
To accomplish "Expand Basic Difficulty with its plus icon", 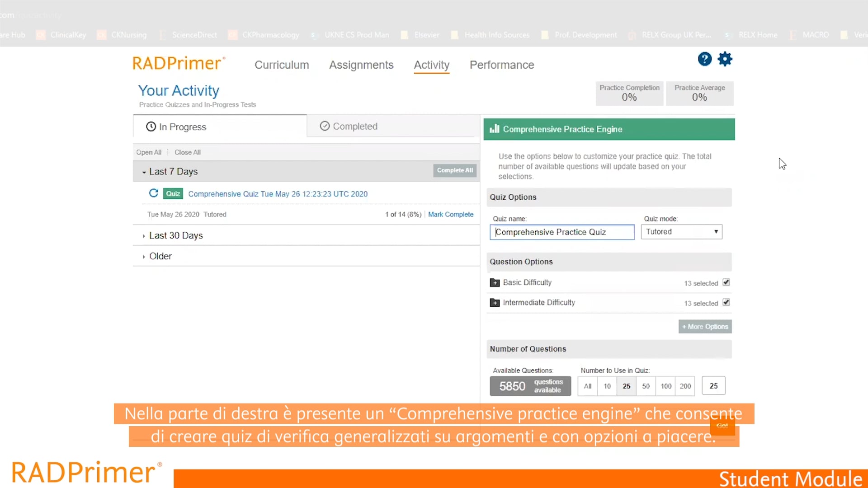I will (495, 282).
